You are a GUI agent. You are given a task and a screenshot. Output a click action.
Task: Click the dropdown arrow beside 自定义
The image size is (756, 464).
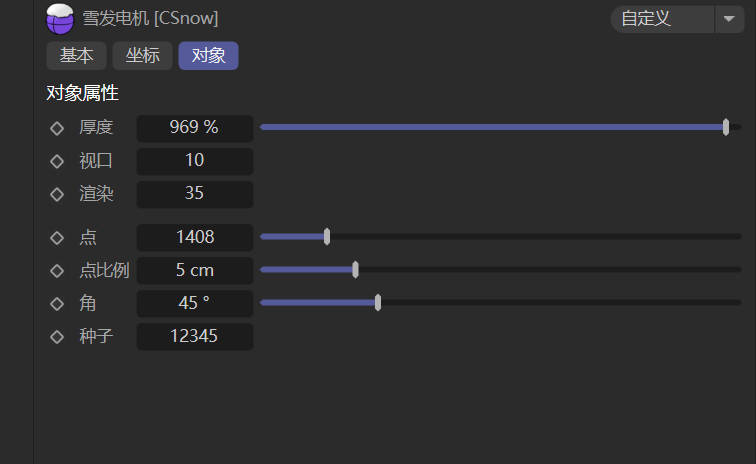pos(728,19)
